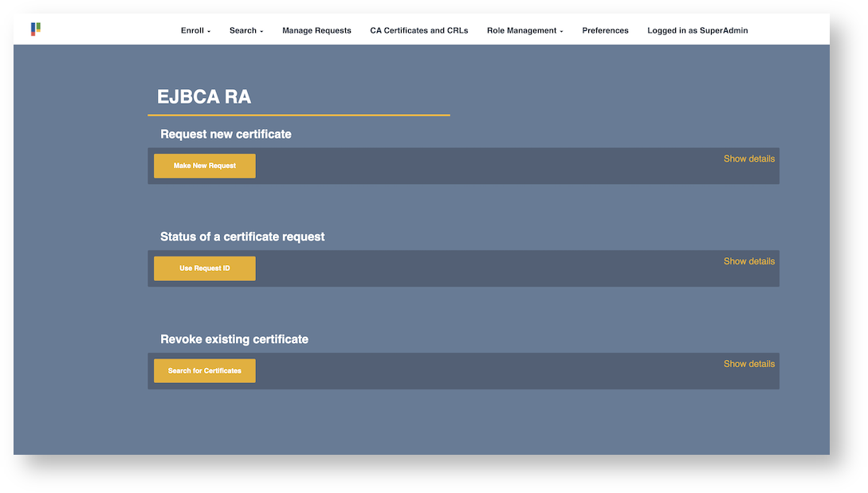Open the Role Management dropdown
Viewport: 868px width, 493px height.
521,30
